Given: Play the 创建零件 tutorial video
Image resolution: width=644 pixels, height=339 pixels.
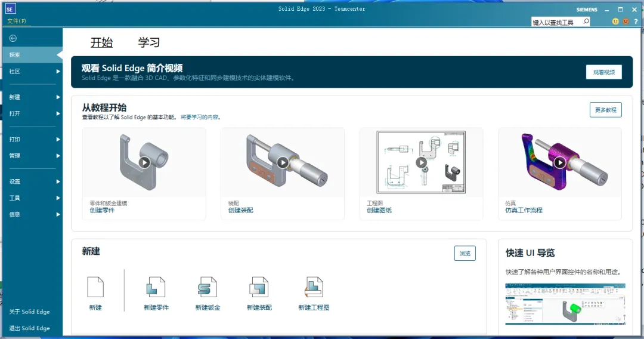Looking at the screenshot, I should tap(144, 162).
